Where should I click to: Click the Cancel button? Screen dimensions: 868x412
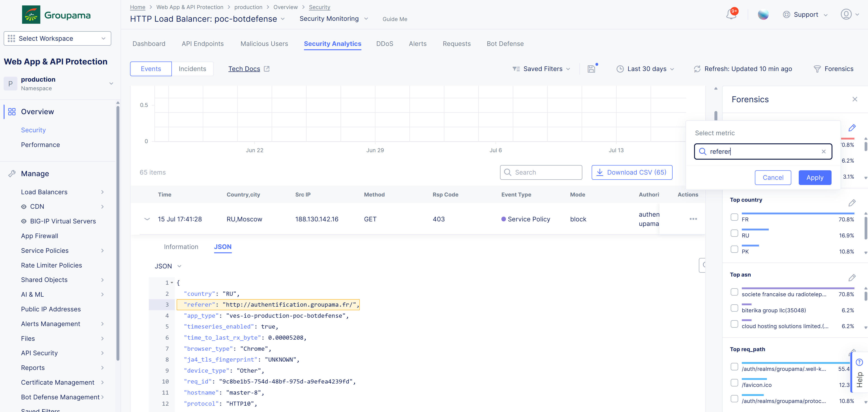tap(773, 178)
